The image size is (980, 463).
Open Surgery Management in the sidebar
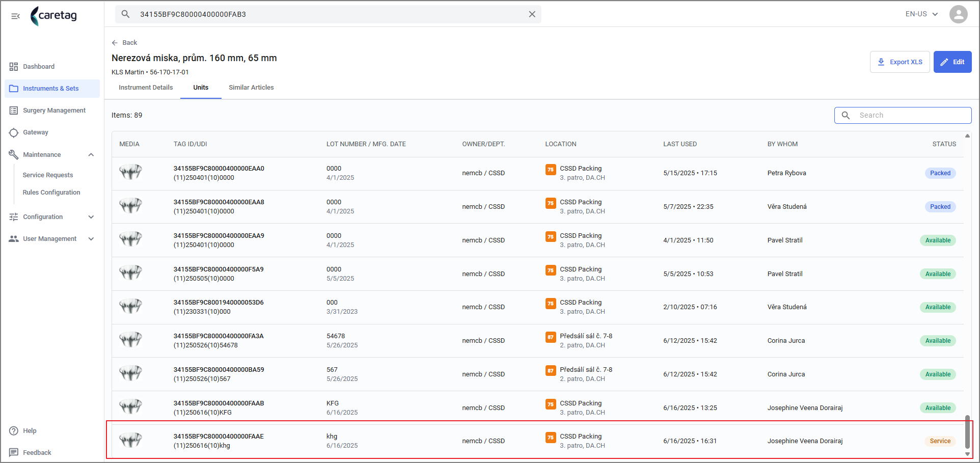click(x=52, y=111)
